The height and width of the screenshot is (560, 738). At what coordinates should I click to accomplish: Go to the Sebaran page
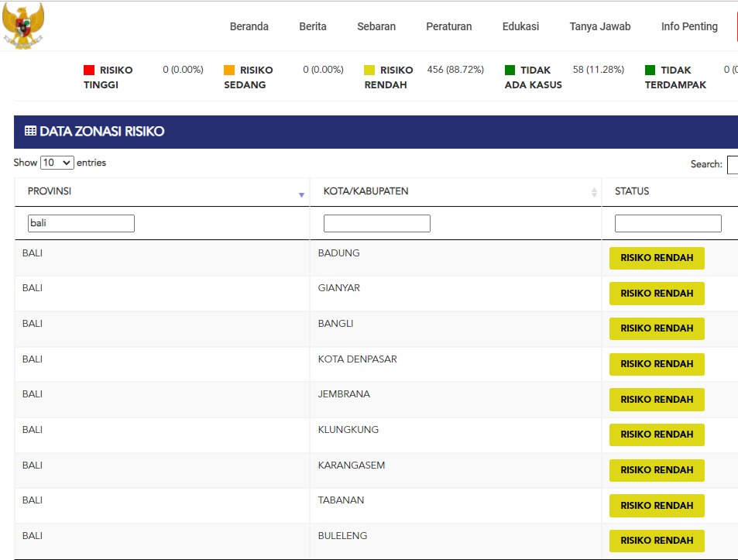376,26
